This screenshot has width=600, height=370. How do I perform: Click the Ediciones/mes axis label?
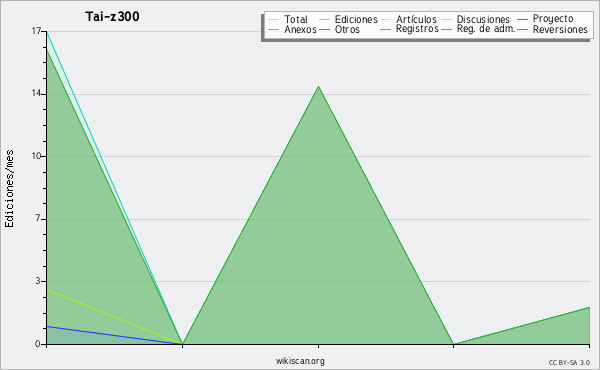(9, 189)
